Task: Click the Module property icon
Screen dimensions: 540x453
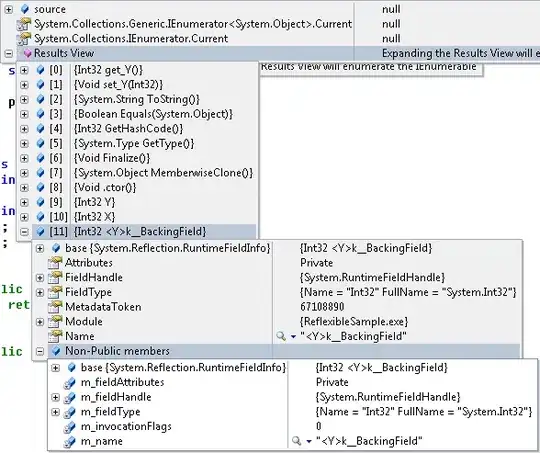Action: [x=55, y=322]
